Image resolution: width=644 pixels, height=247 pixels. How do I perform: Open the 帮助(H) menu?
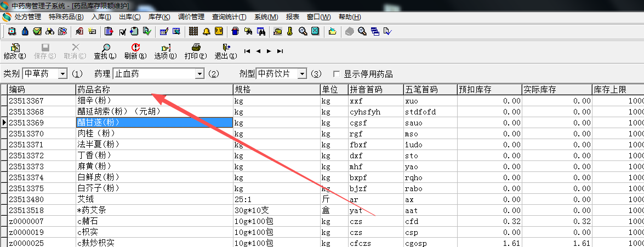click(350, 17)
